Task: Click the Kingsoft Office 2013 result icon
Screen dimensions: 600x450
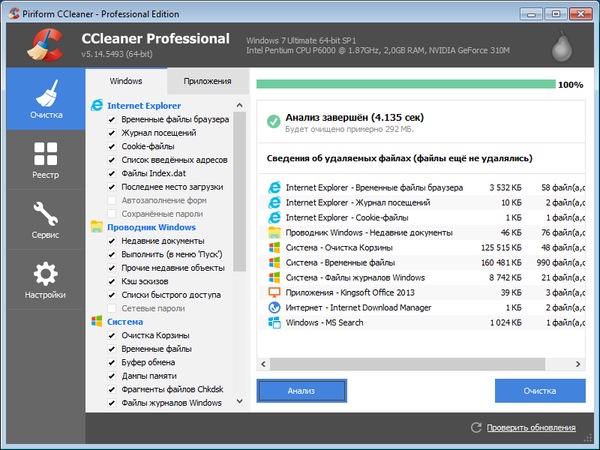Action: 273,292
